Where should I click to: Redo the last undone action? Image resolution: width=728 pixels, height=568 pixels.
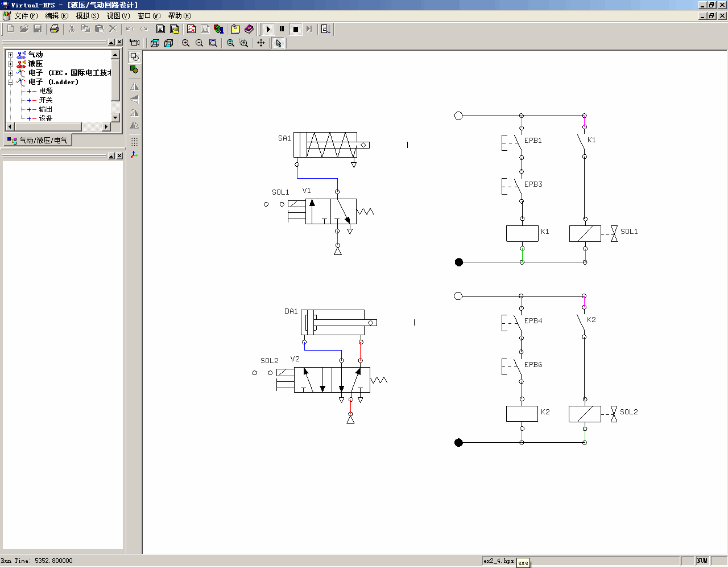pos(143,29)
